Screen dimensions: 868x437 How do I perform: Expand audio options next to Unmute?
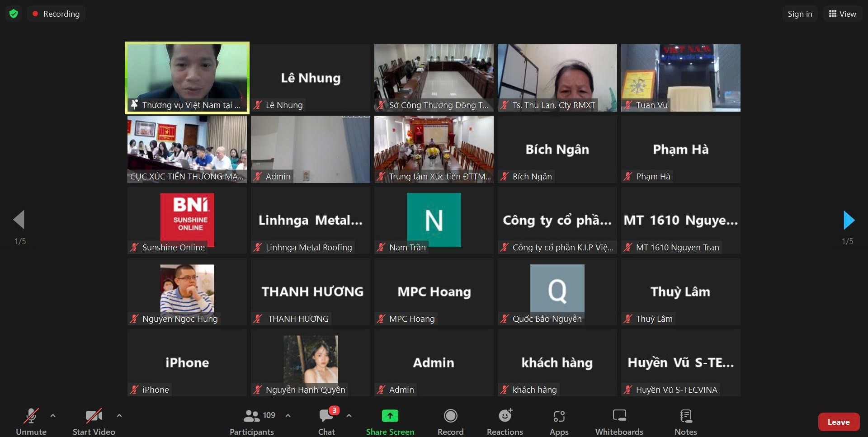(x=53, y=416)
